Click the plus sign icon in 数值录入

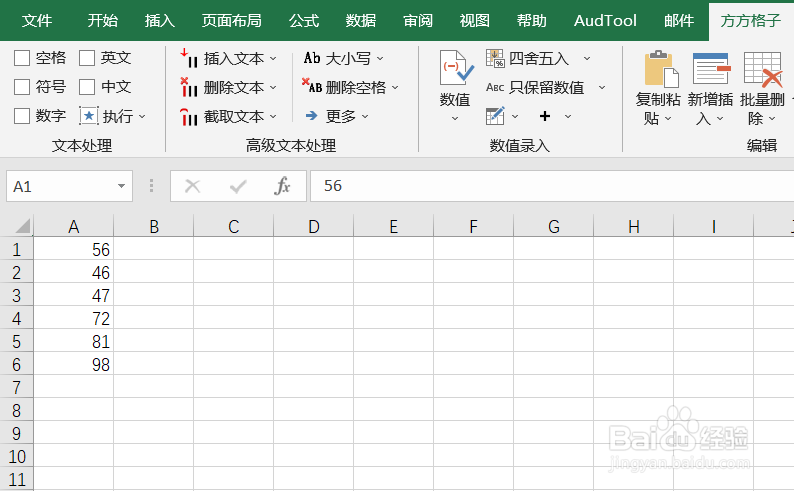coord(545,116)
